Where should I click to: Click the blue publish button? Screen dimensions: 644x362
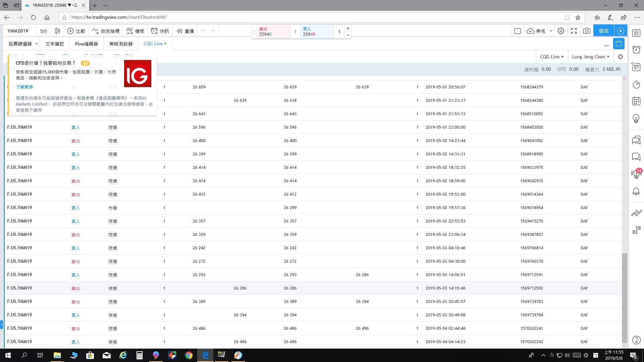click(603, 31)
